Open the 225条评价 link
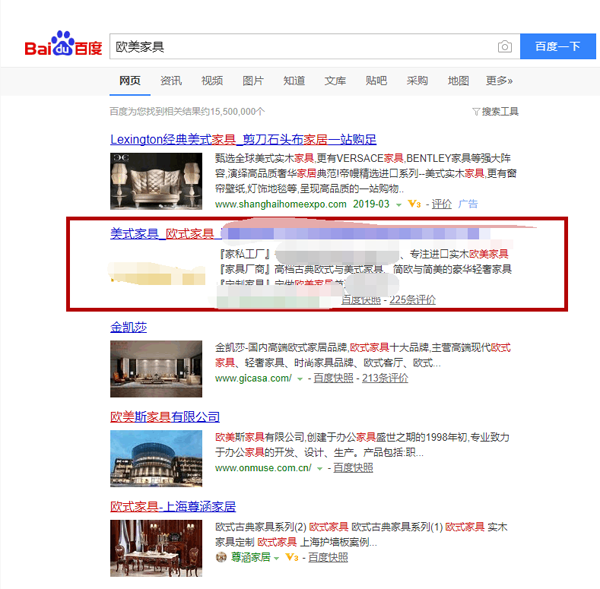The height and width of the screenshot is (589, 600). click(x=412, y=300)
